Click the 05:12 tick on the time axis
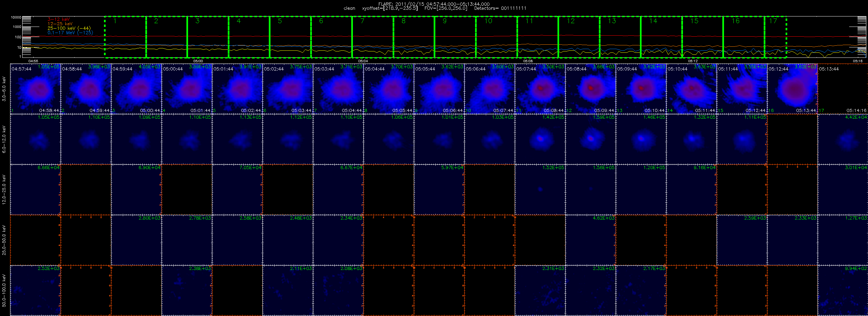 click(692, 61)
